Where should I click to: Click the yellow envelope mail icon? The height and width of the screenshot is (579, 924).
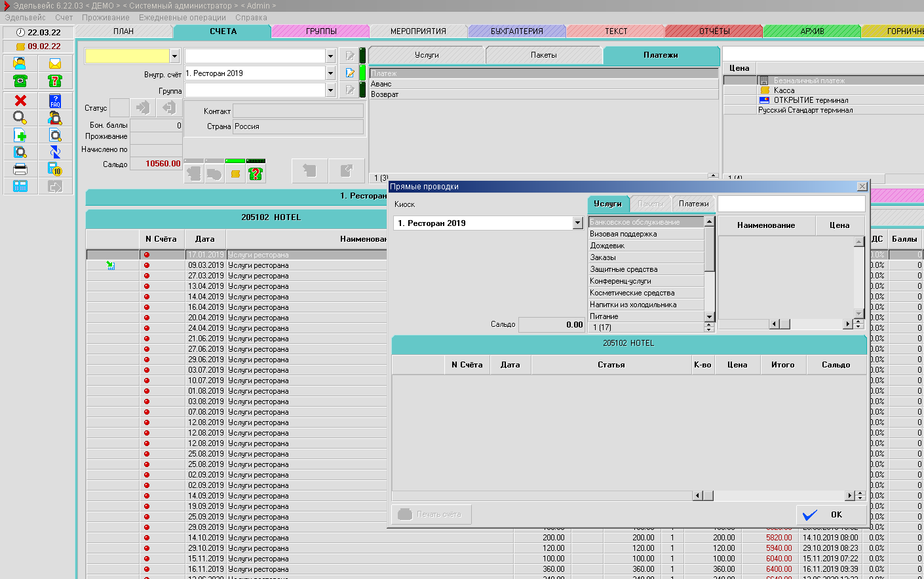pyautogui.click(x=55, y=64)
